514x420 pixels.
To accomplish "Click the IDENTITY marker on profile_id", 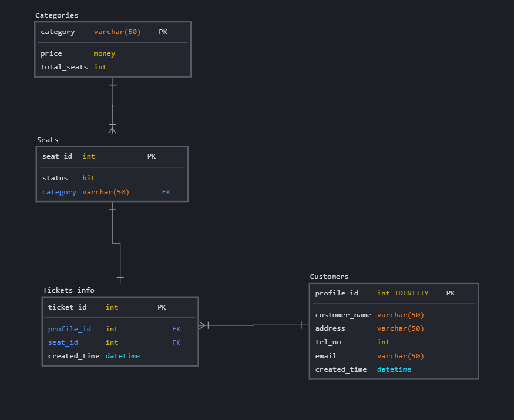I will click(411, 293).
